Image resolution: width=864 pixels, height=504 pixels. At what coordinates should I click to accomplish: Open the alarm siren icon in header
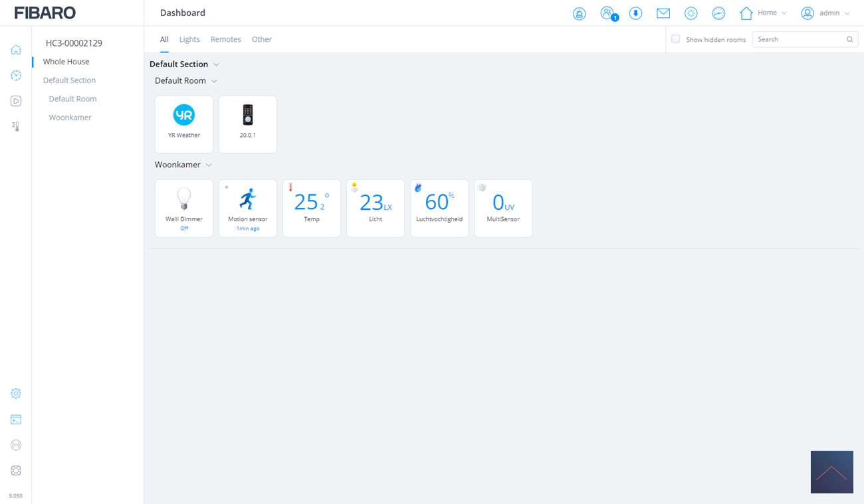[579, 13]
